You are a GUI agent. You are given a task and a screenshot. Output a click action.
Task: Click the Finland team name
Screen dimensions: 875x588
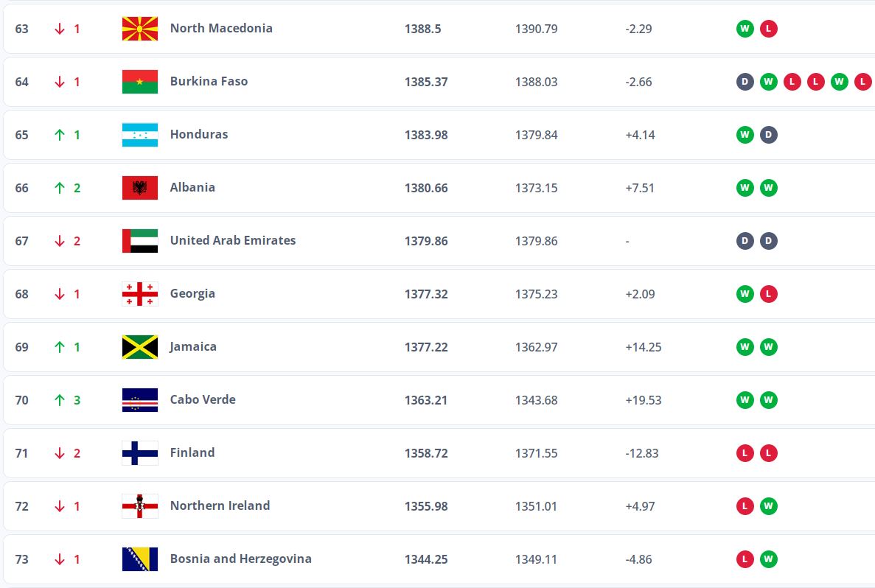[192, 452]
